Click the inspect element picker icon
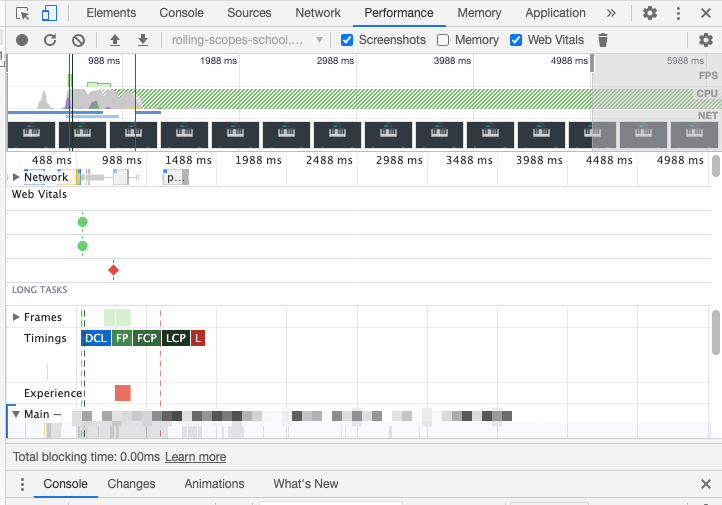722x505 pixels. 23,13
